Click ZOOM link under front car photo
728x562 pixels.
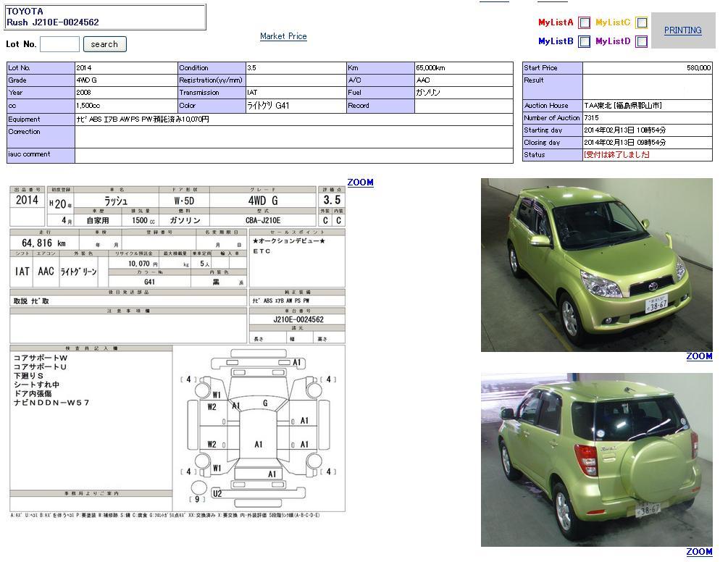tap(699, 356)
